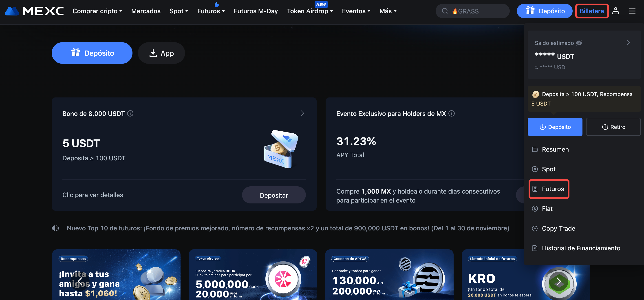Select Copy Trade in wallet menu
The height and width of the screenshot is (300, 644).
[584, 228]
